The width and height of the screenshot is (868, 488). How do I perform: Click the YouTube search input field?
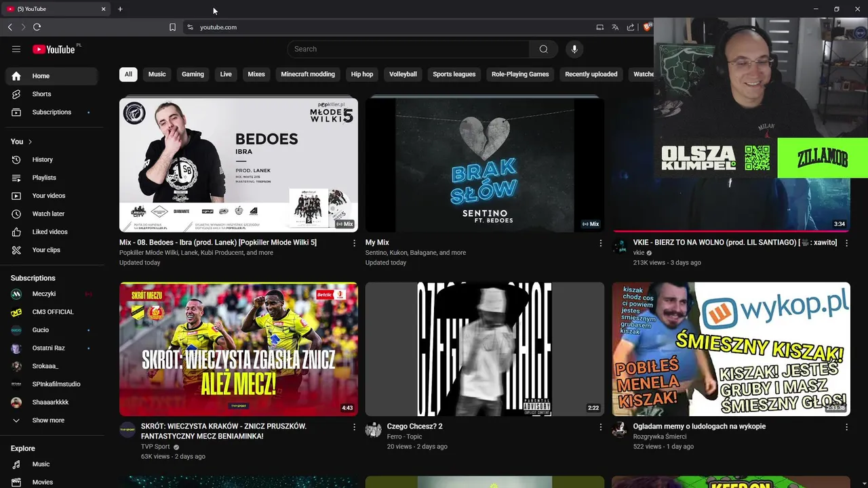408,49
